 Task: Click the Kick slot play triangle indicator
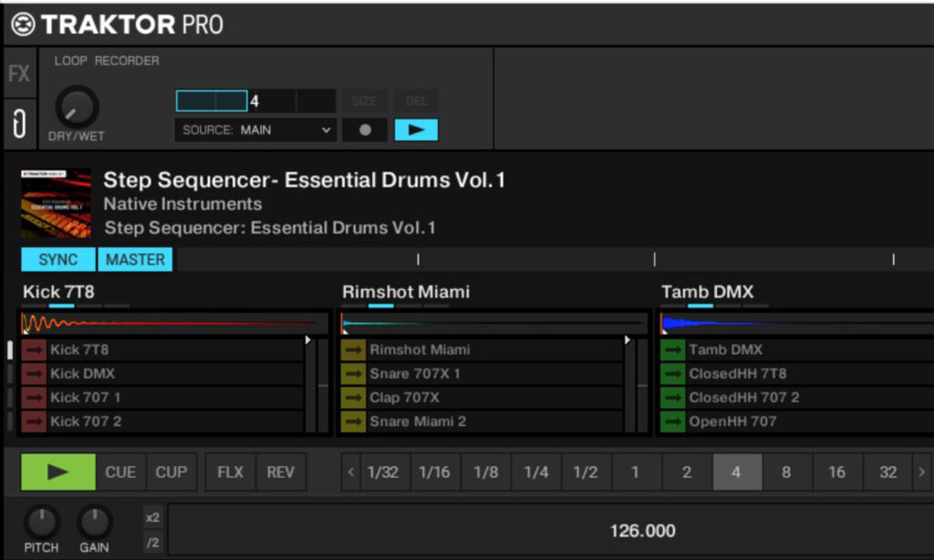(308, 340)
